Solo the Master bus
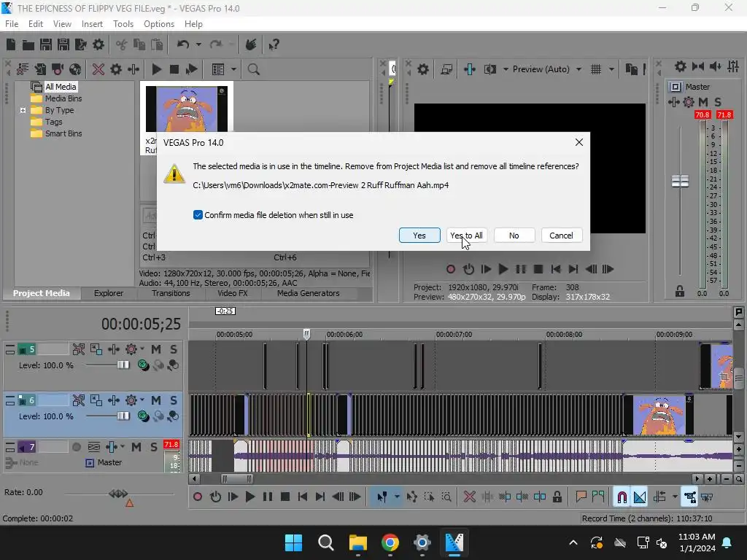Viewport: 747px width, 560px height. pos(718,102)
